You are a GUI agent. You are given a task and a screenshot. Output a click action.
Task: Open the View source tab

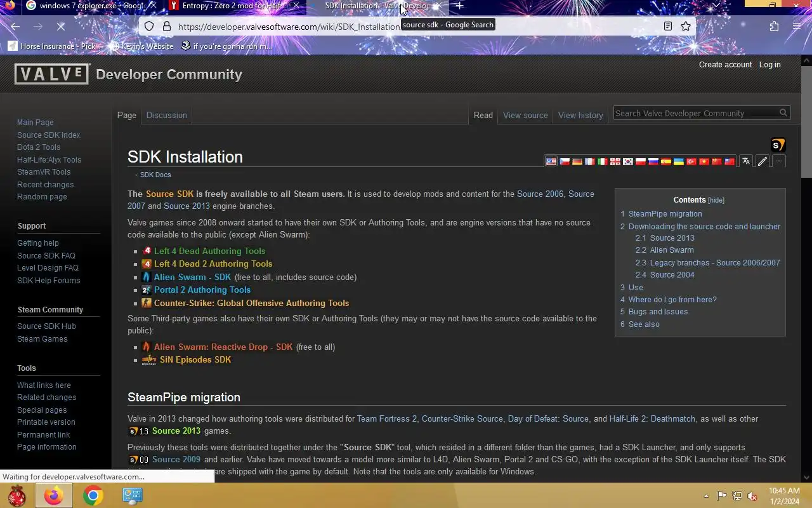click(525, 115)
